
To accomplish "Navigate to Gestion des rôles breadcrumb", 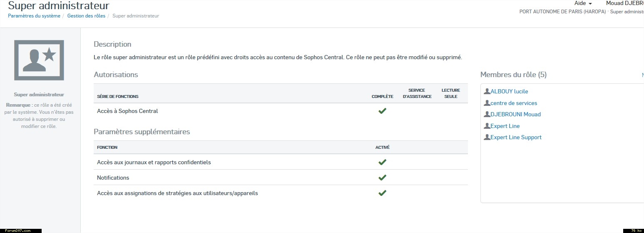I will (x=86, y=16).
